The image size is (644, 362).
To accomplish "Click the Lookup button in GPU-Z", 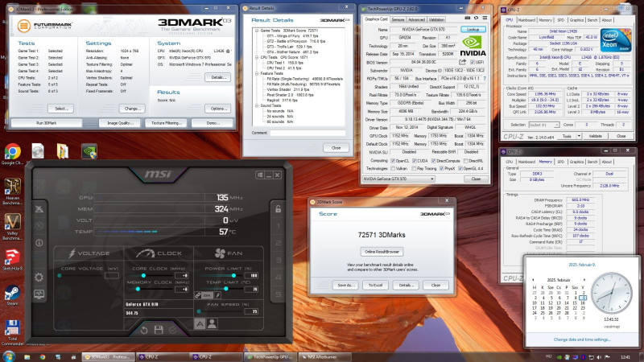I will click(x=473, y=30).
